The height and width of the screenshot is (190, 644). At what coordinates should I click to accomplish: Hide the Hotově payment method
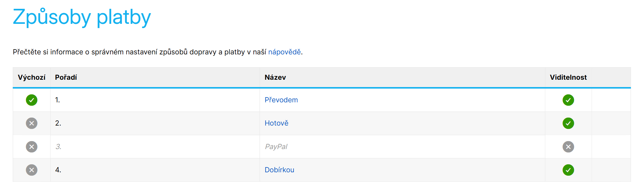[568, 123]
